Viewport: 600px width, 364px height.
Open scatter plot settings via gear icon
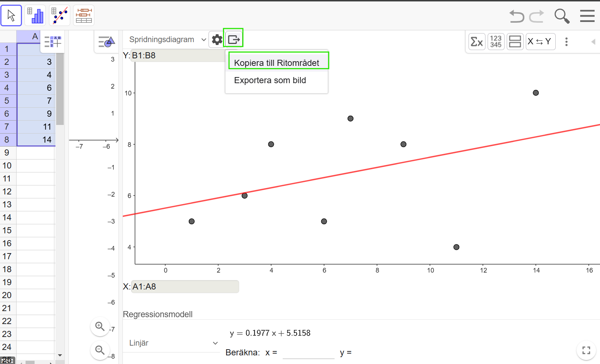point(217,39)
